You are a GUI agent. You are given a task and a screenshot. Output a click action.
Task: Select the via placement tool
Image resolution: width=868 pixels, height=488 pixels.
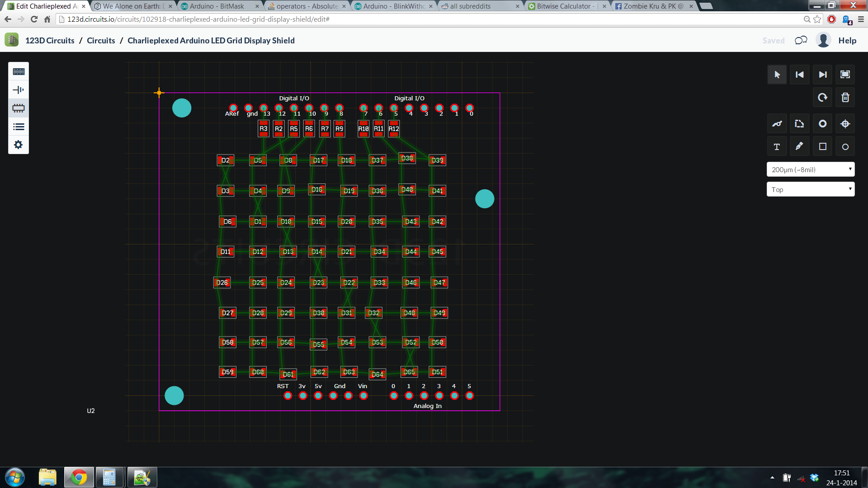point(822,123)
